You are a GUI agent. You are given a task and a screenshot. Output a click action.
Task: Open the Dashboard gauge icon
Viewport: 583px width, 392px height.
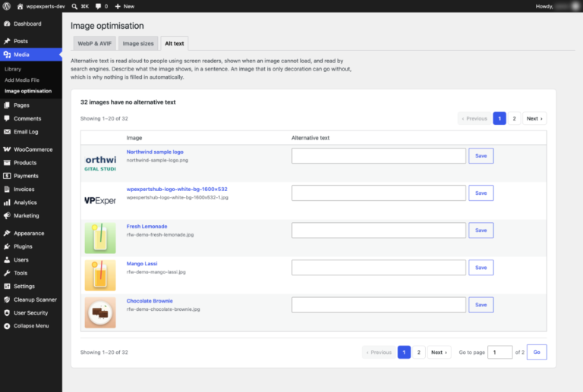coord(7,24)
